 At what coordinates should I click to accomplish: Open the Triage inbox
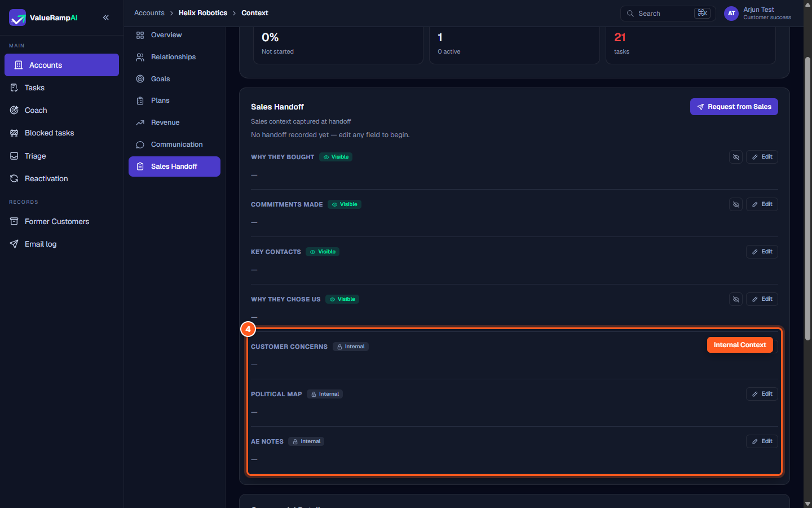coord(61,156)
